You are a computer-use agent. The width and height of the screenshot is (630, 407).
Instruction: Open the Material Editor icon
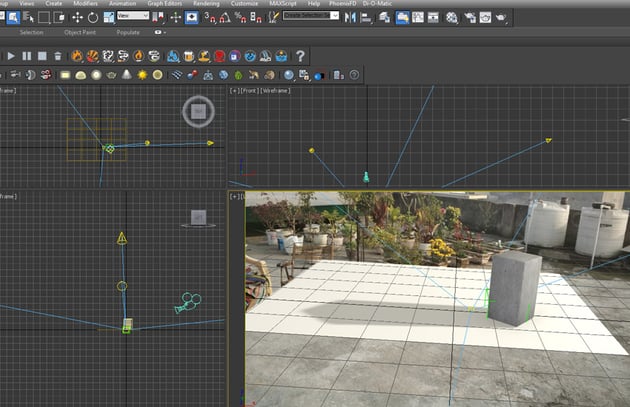(452, 17)
